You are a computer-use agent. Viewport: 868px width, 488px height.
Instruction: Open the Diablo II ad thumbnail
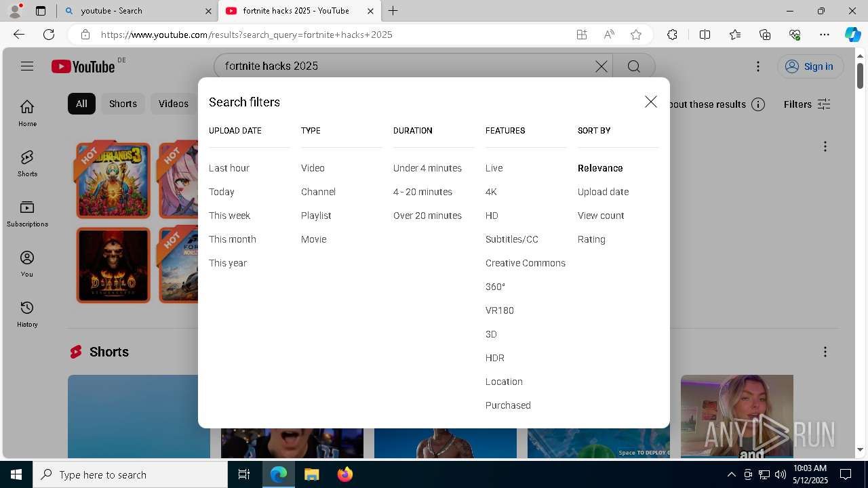(x=113, y=264)
